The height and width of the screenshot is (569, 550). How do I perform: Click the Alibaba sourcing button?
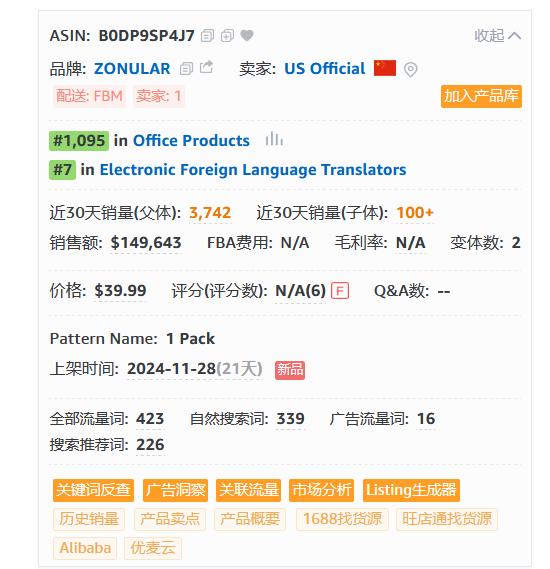[85, 548]
